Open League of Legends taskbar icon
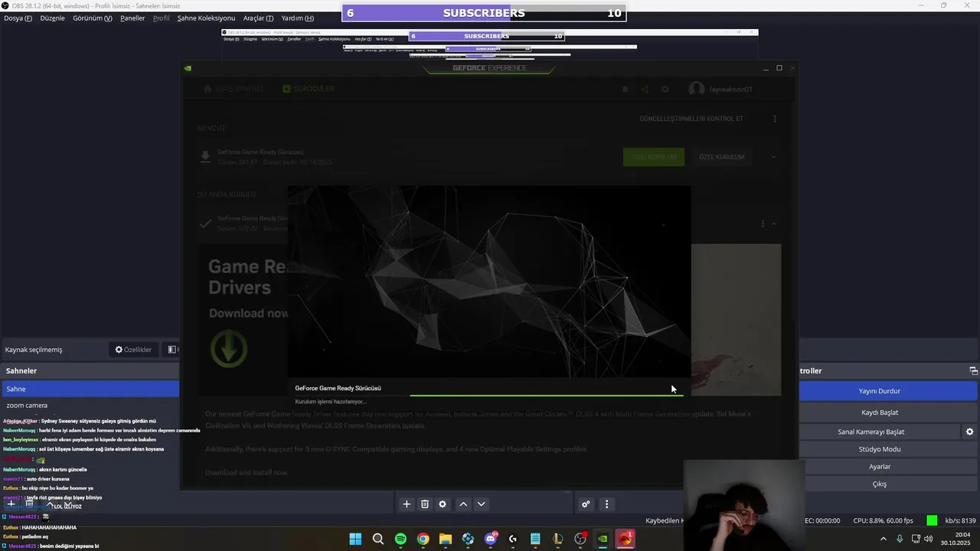The image size is (980, 551). coord(558,539)
